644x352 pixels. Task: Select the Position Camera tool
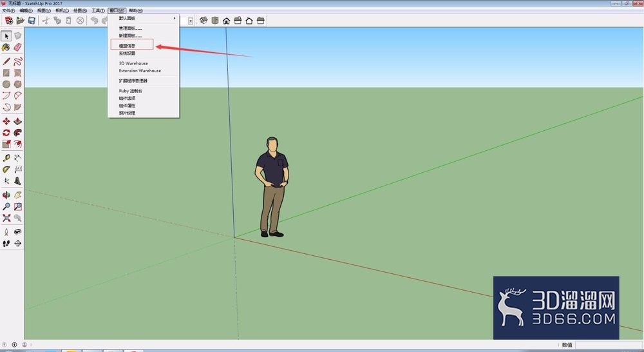click(6, 232)
